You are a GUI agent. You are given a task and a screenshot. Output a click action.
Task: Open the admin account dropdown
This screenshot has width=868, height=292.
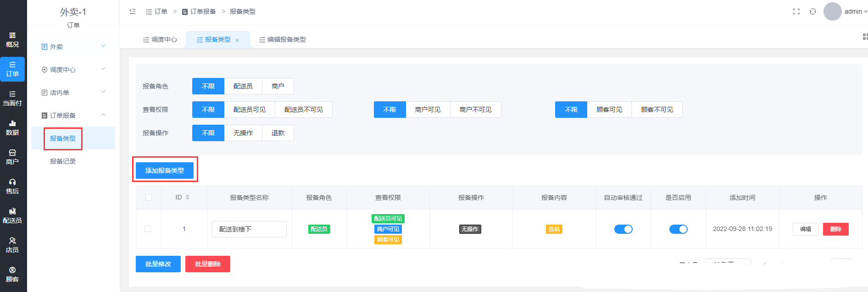(x=856, y=11)
